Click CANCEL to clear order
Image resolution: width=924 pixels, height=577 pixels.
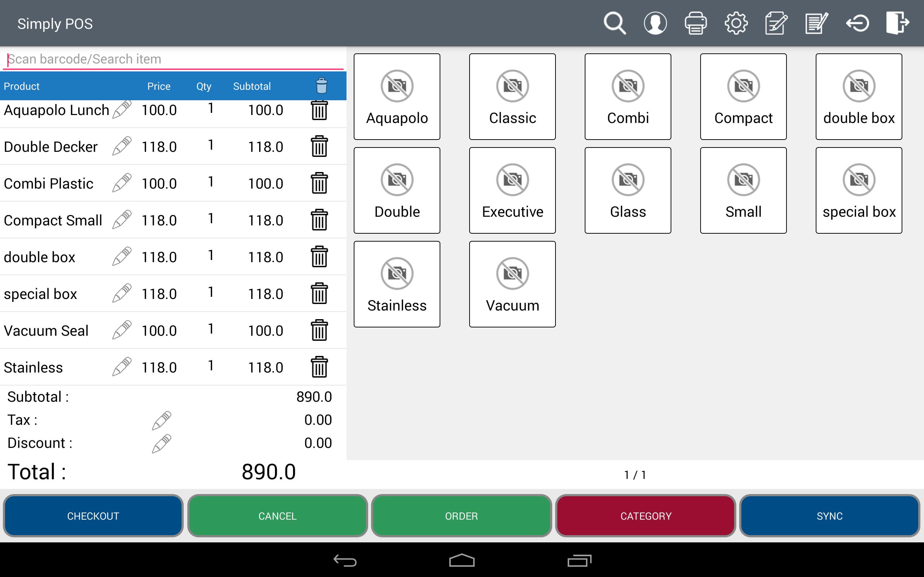click(277, 516)
